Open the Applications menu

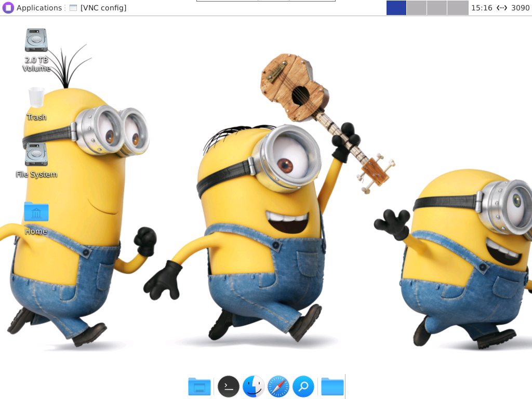pyautogui.click(x=32, y=8)
